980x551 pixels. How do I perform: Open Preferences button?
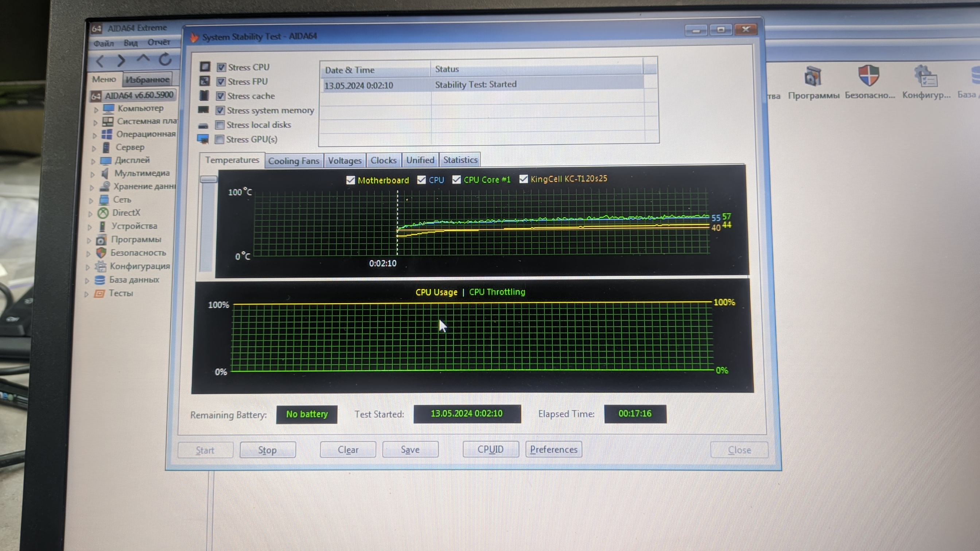[553, 449]
